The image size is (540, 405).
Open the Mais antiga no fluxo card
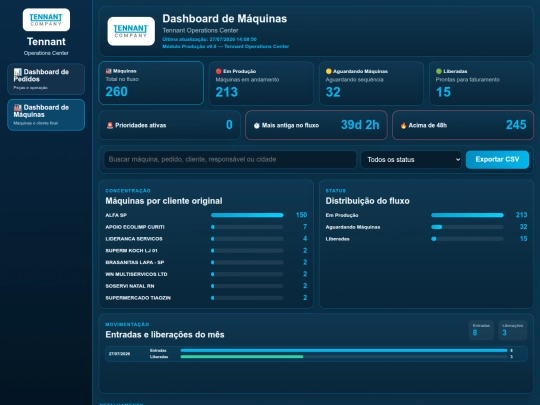(316, 125)
